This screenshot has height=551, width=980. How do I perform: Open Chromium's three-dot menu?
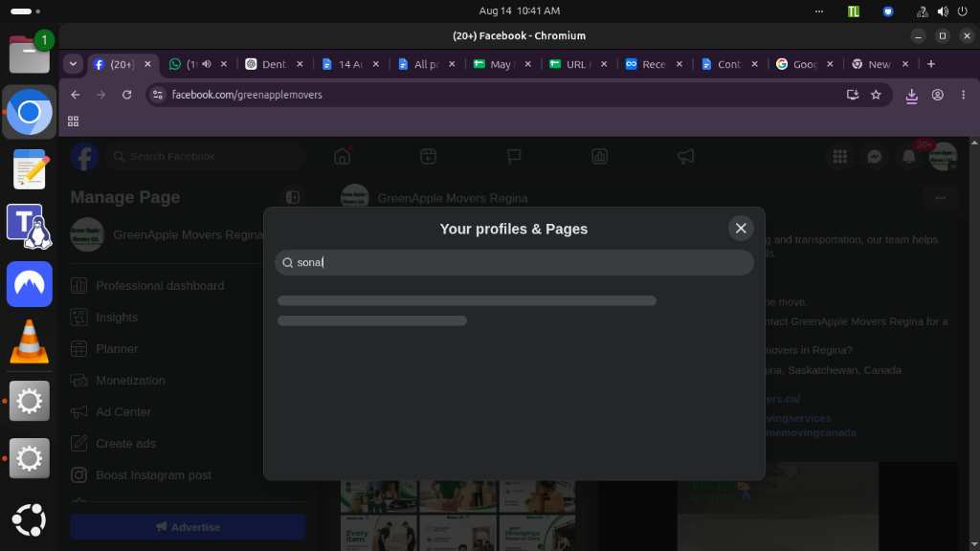coord(963,95)
